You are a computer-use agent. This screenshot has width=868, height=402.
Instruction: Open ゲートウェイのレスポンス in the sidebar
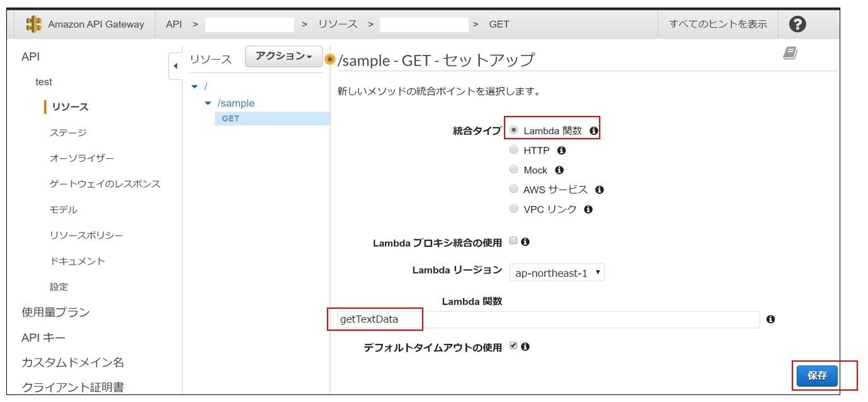tap(105, 184)
